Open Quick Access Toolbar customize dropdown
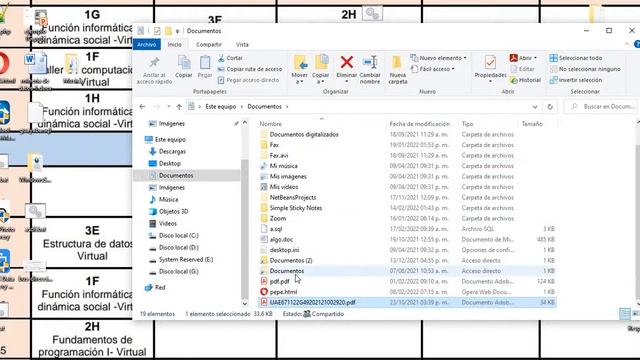This screenshot has width=640, height=360. coord(177,31)
